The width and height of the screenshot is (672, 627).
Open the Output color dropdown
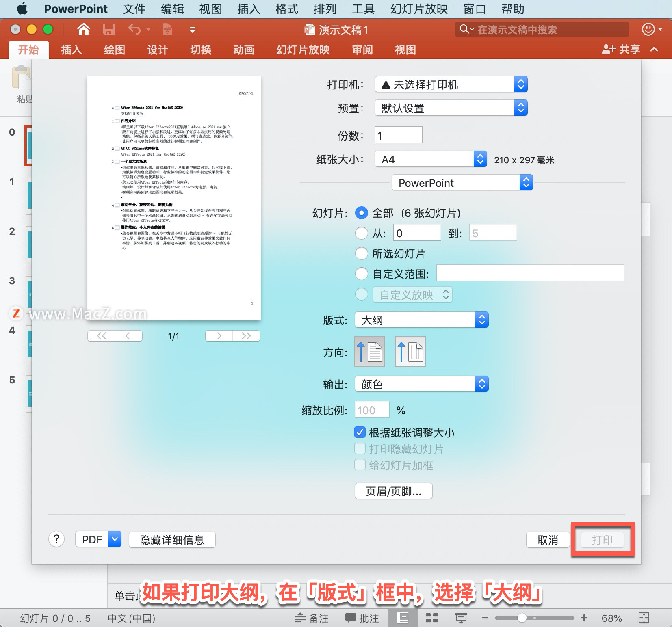coord(422,384)
